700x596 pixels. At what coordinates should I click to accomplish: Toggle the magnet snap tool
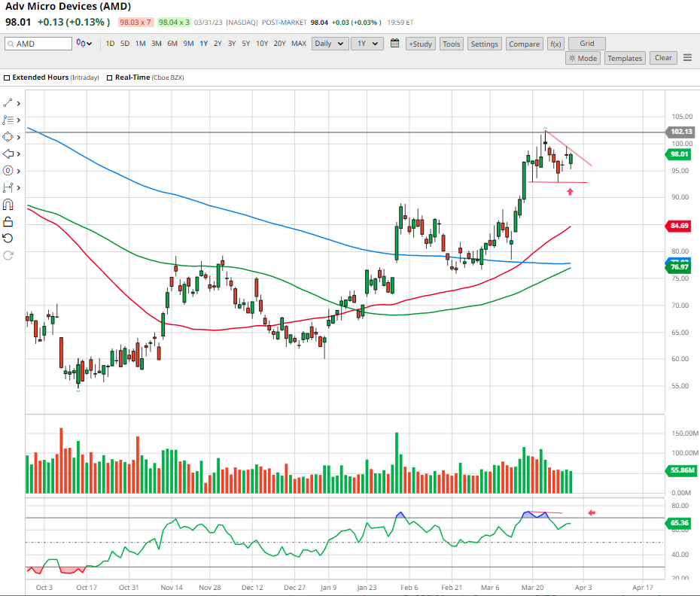(x=8, y=205)
